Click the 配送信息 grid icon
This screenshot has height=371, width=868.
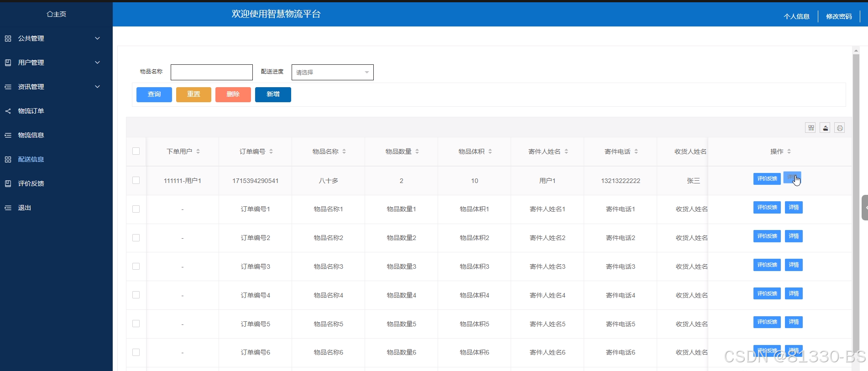tap(8, 159)
